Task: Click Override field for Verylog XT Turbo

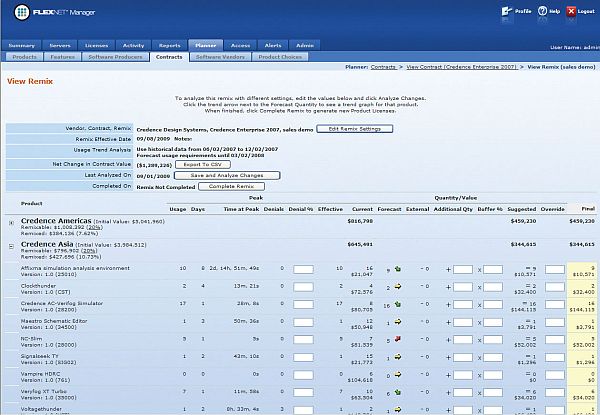Action: [555, 392]
